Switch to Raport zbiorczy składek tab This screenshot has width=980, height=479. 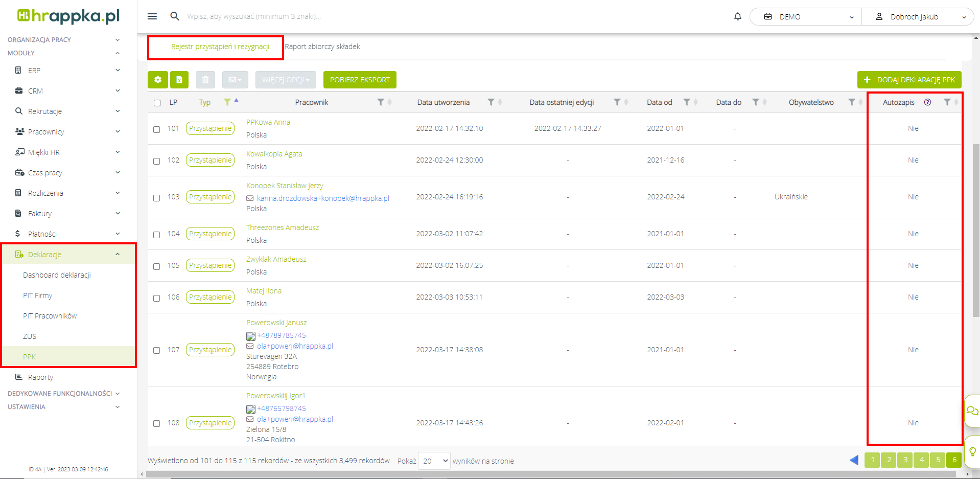[322, 47]
